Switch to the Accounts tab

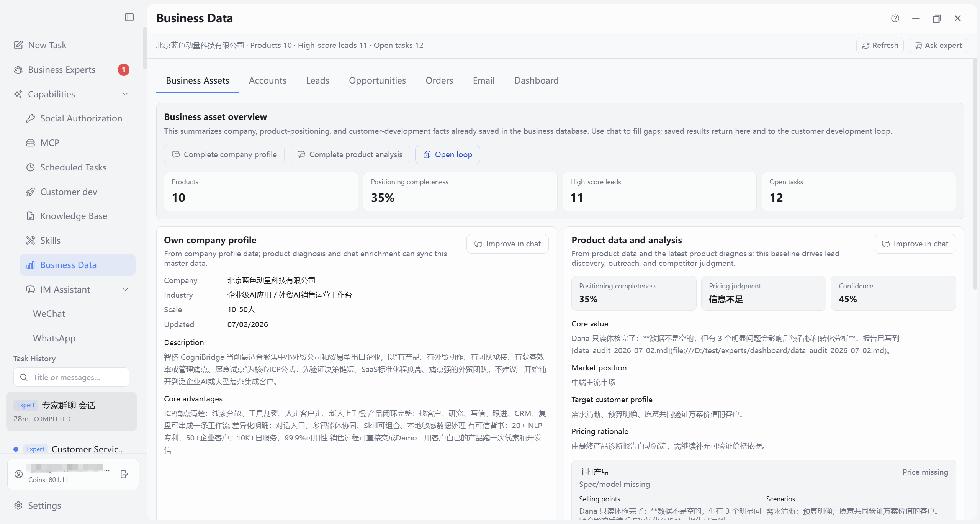267,80
